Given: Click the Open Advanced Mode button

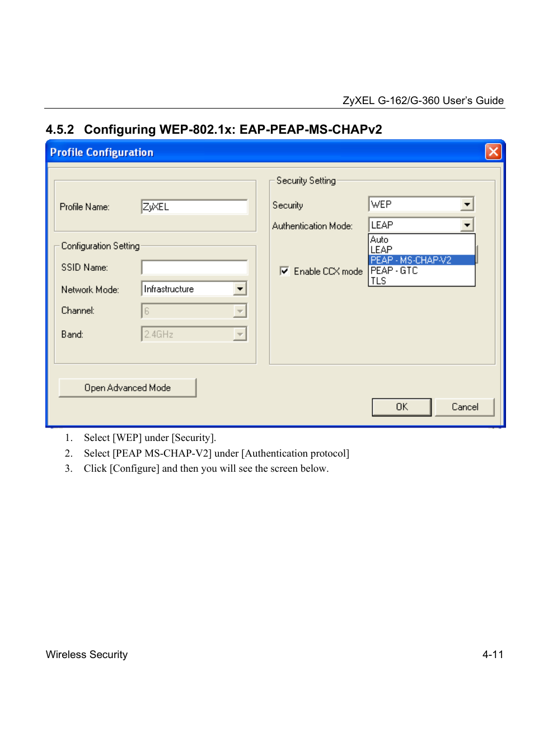Looking at the screenshot, I should click(128, 388).
